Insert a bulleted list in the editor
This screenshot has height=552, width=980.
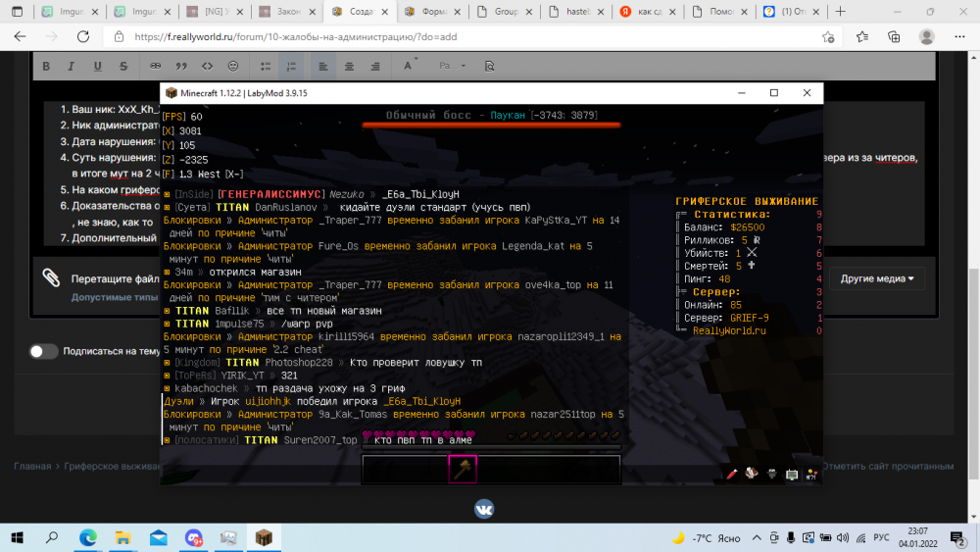click(x=265, y=66)
